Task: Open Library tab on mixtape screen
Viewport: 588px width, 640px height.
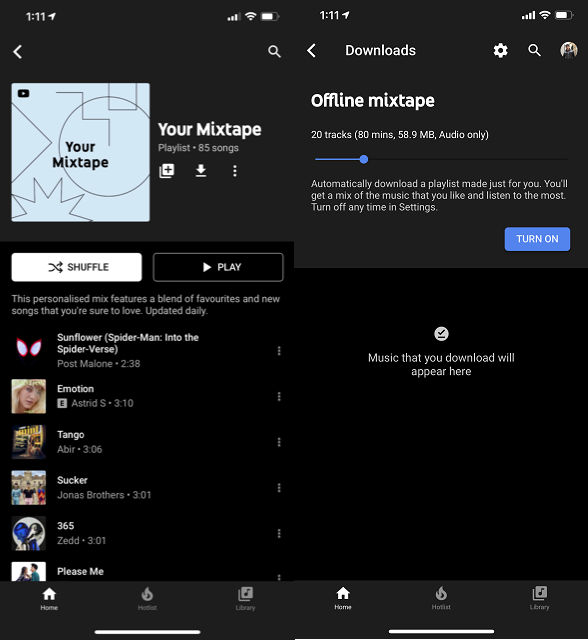Action: pos(245,599)
